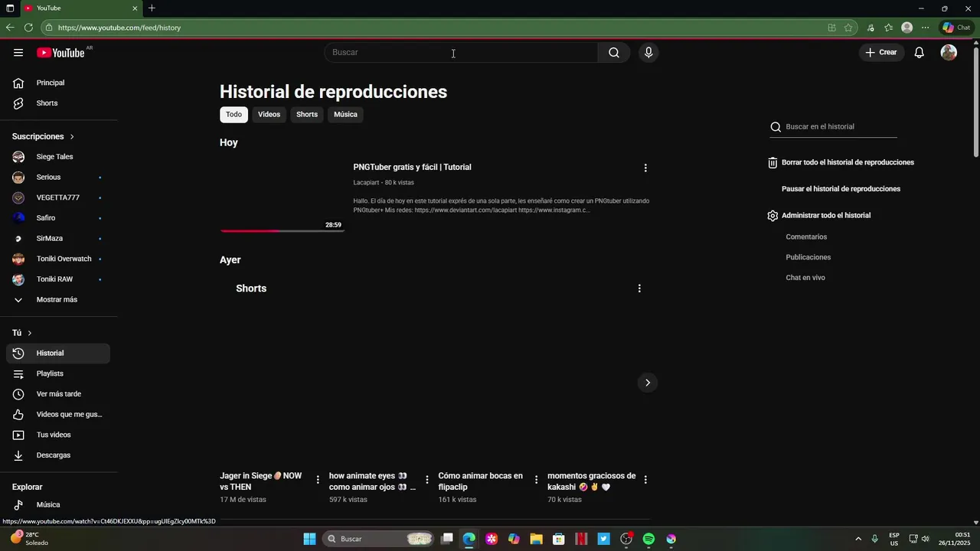Open options for Cómo animar bocas short
The width and height of the screenshot is (980, 551).
(537, 480)
